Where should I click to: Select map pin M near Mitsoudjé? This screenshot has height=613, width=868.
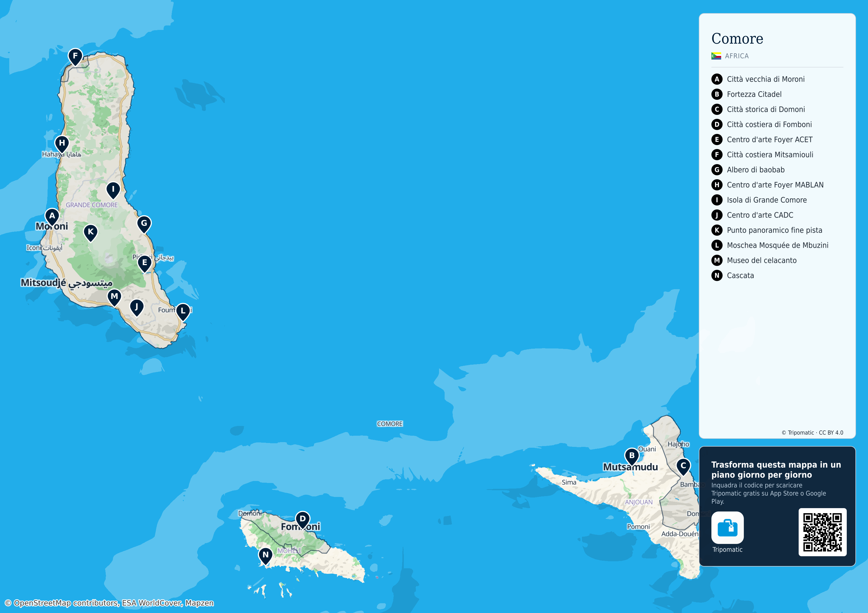[114, 298]
